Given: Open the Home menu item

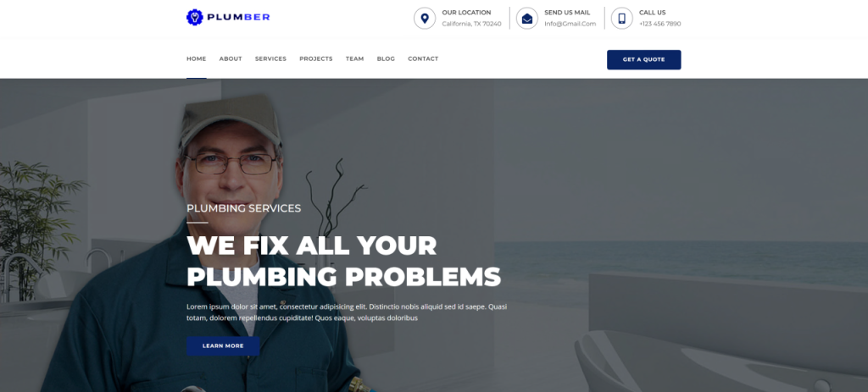Looking at the screenshot, I should point(197,58).
